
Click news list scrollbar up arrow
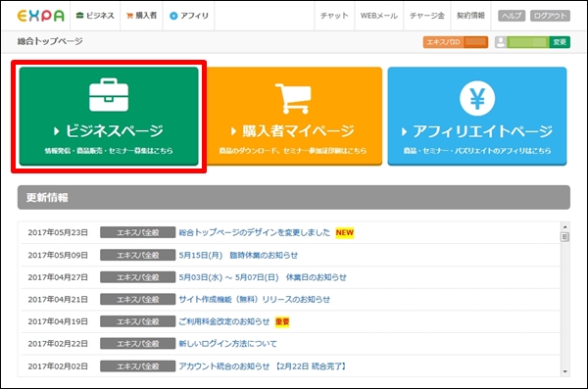(564, 227)
